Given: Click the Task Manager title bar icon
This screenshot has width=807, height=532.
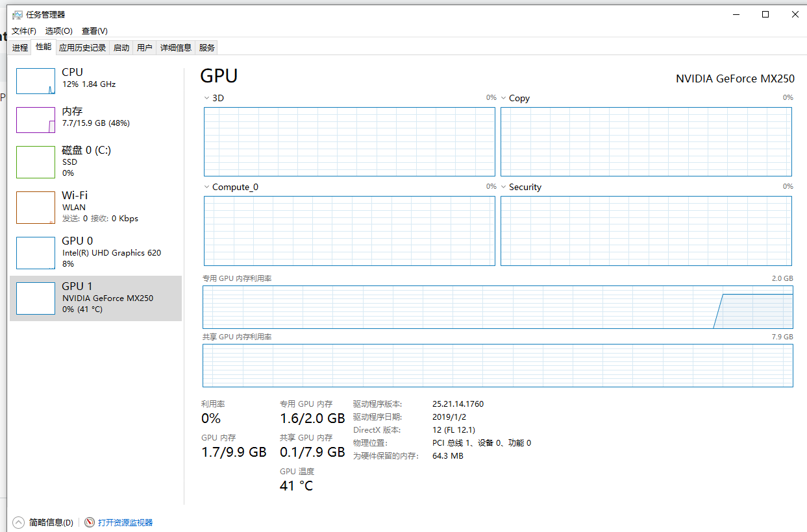Looking at the screenshot, I should pyautogui.click(x=18, y=14).
